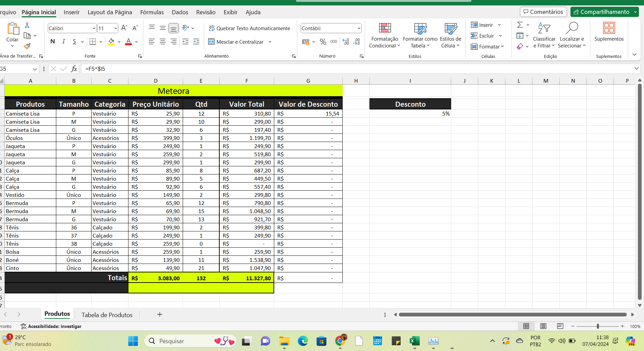The image size is (644, 351).
Task: Click Excluir cells button
Action: tap(483, 36)
